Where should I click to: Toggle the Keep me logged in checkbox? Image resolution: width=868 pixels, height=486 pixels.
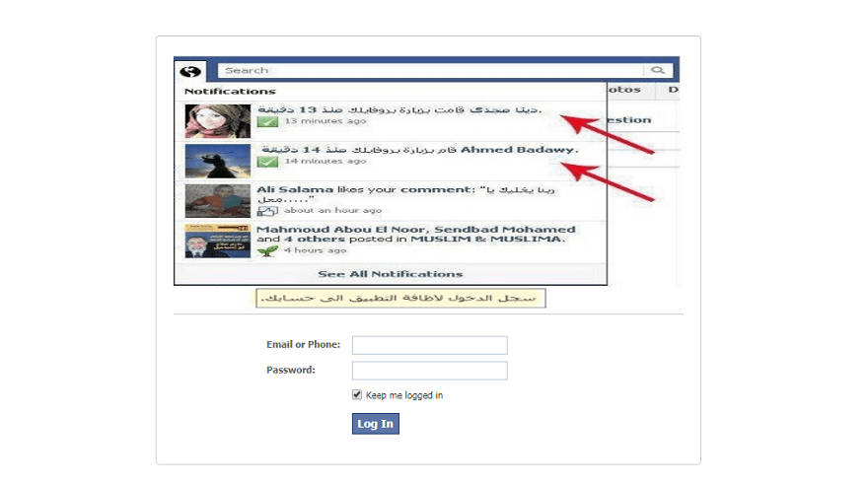pyautogui.click(x=357, y=394)
